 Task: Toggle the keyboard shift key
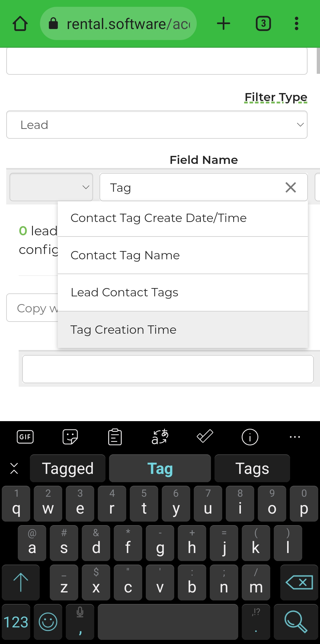point(21,582)
